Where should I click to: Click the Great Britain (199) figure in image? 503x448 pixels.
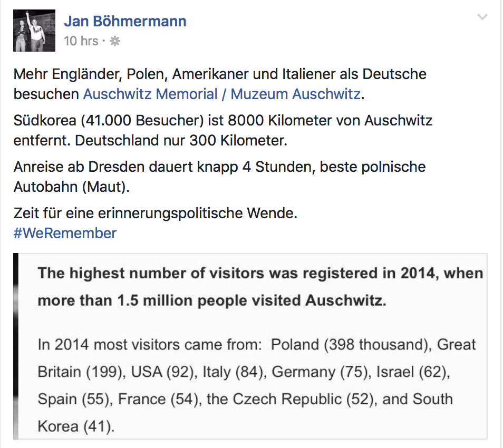256,358
